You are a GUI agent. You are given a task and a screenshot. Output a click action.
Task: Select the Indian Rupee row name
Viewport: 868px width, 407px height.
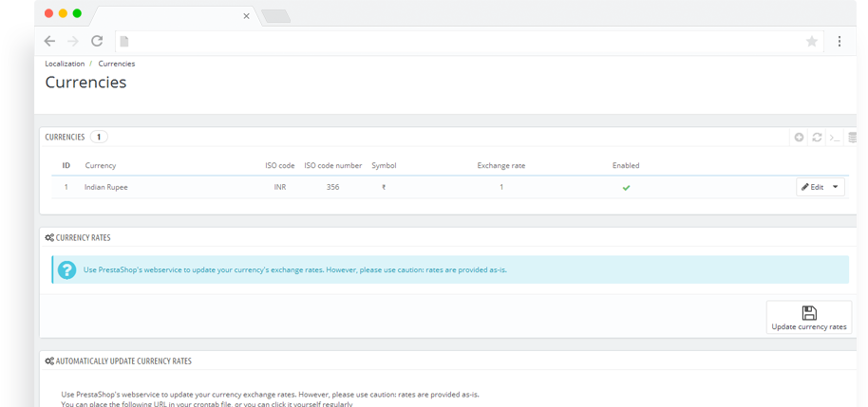105,187
